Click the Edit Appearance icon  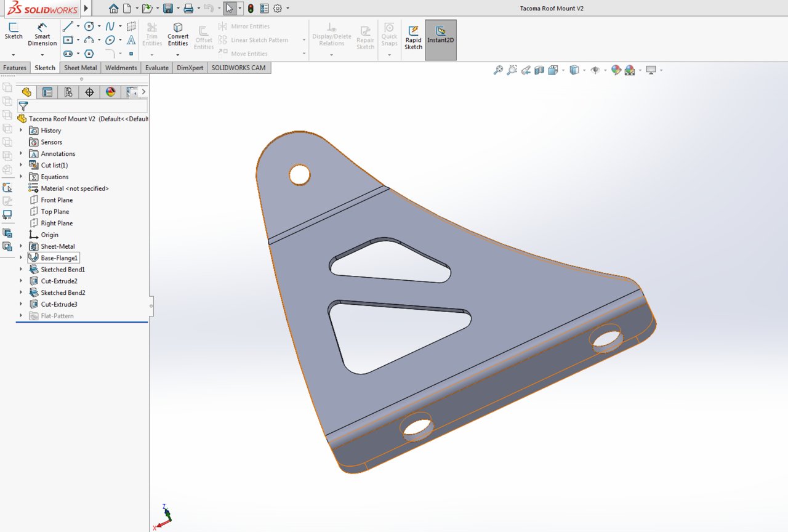click(616, 70)
